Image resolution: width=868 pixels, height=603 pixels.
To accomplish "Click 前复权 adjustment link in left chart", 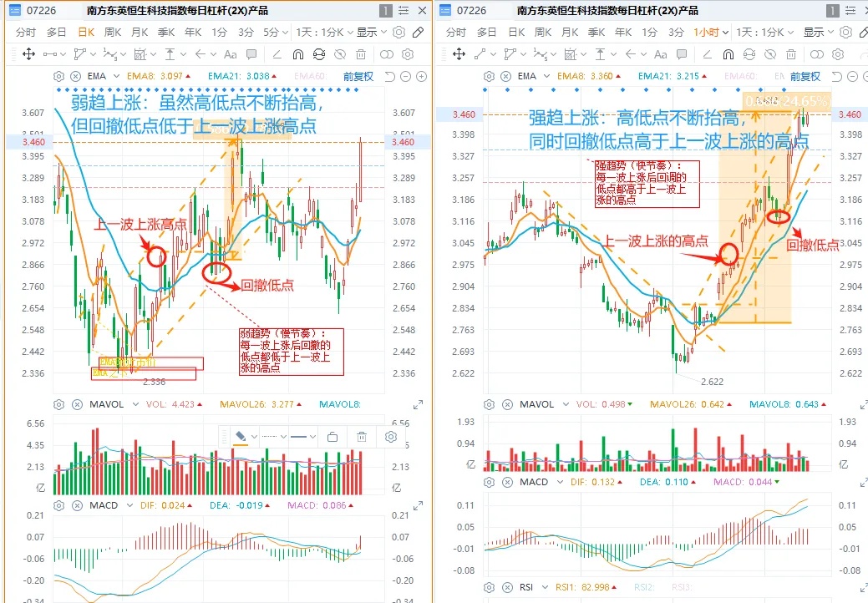I will [358, 76].
